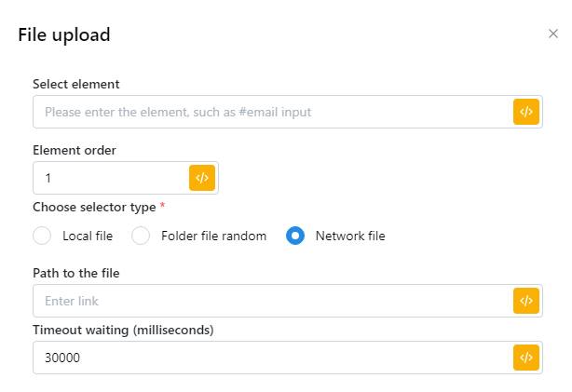Click variable icon in Timeout waiting field
Screen dimensions: 572x392
526,358
